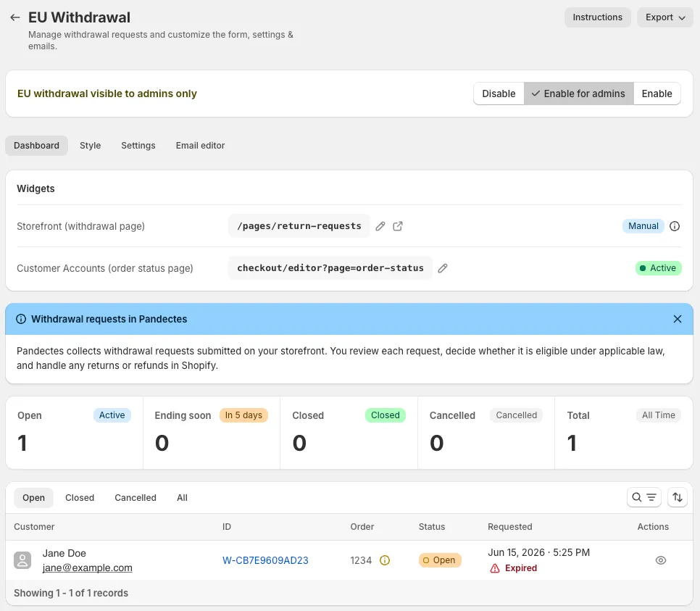This screenshot has height=611, width=700.
Task: Open request W-CB7E9609AD23
Action: [x=265, y=560]
